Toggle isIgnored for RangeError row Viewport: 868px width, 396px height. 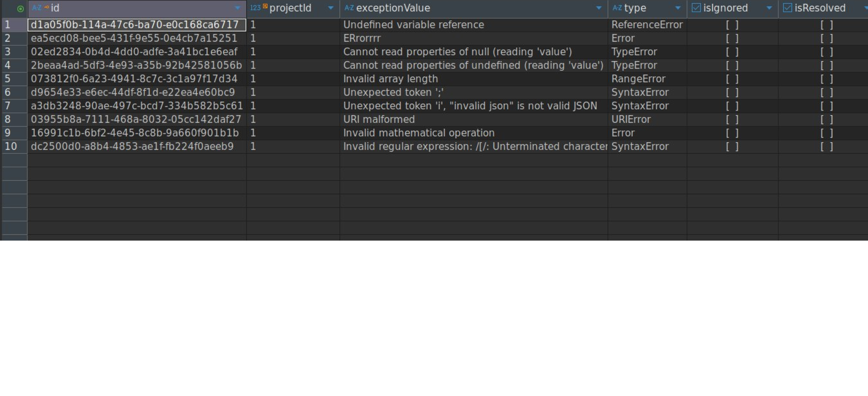pyautogui.click(x=732, y=79)
